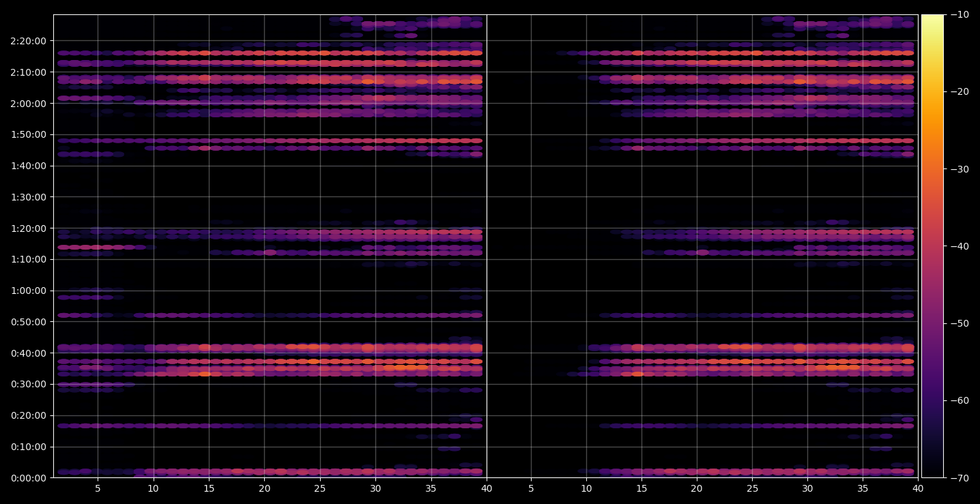This screenshot has height=504, width=980.
Task: Click x-axis tick 40 beside the colorbar
Action: click(918, 488)
